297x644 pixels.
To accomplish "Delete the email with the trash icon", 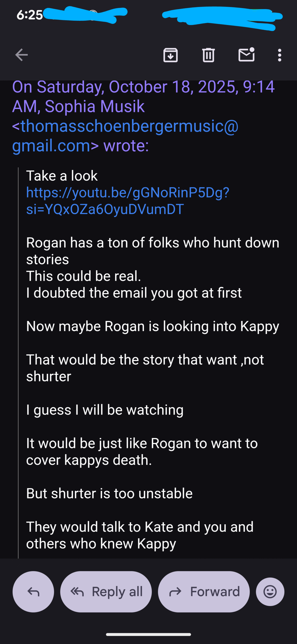I will (x=208, y=55).
